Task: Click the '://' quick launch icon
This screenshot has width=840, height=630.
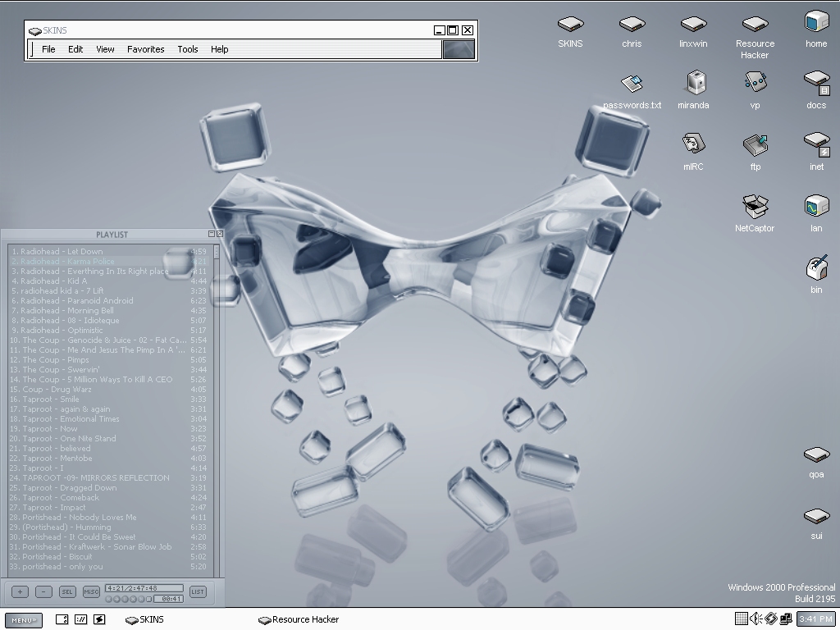Action: [81, 619]
